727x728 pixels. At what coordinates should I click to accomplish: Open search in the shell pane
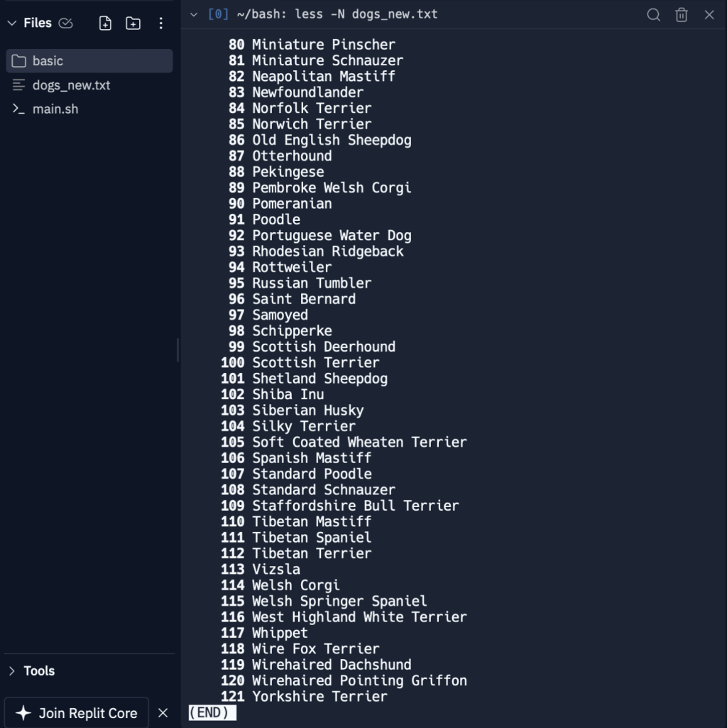653,15
